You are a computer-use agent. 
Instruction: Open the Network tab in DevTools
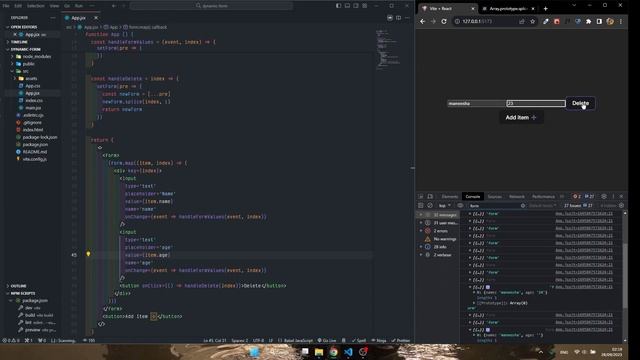click(x=517, y=197)
